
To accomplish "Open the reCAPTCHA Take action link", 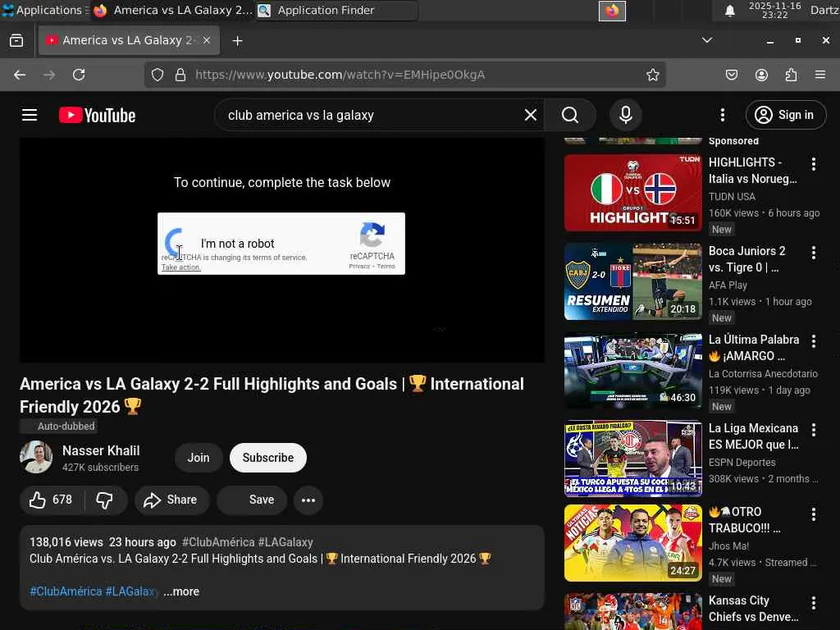I will pos(181,267).
